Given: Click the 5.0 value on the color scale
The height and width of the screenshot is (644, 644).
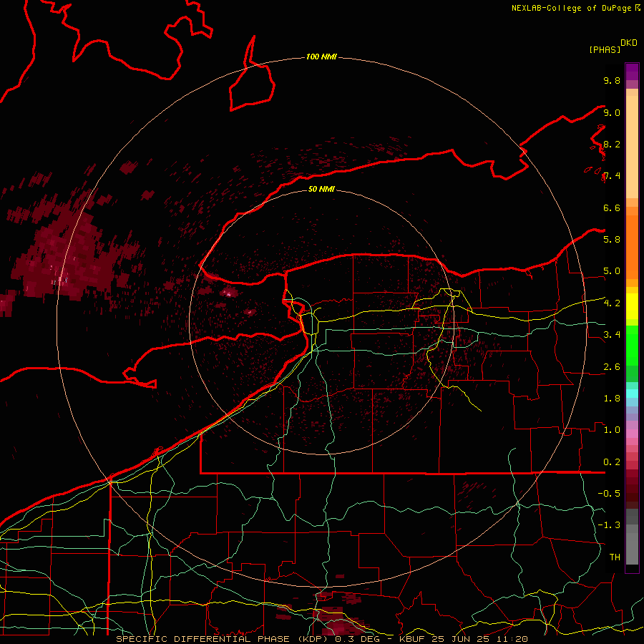Looking at the screenshot, I should coord(612,271).
